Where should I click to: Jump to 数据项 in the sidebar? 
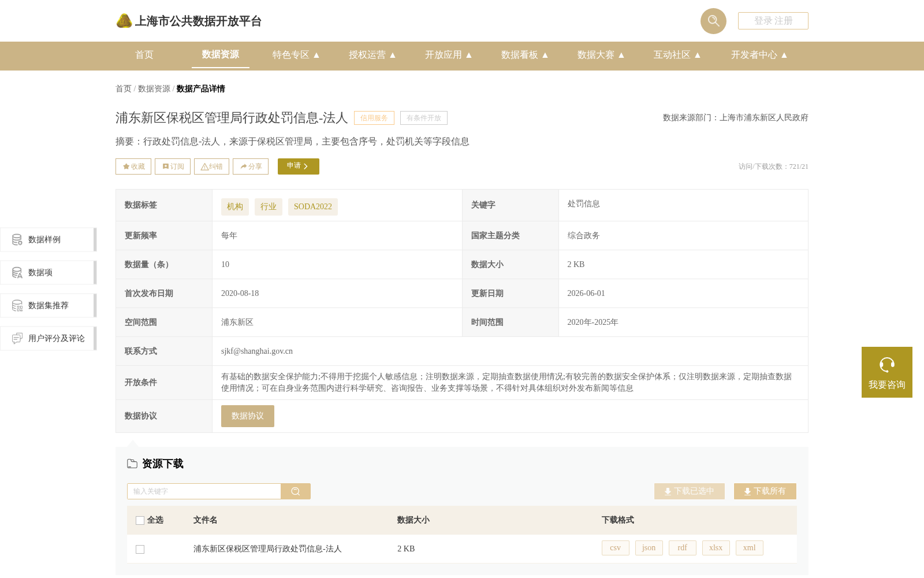click(48, 273)
